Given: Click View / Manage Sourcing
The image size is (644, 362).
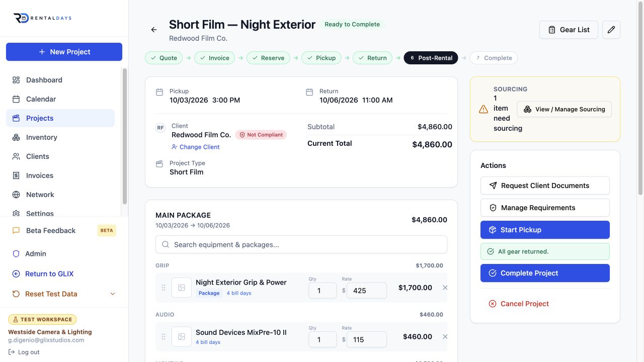Looking at the screenshot, I should tap(564, 109).
